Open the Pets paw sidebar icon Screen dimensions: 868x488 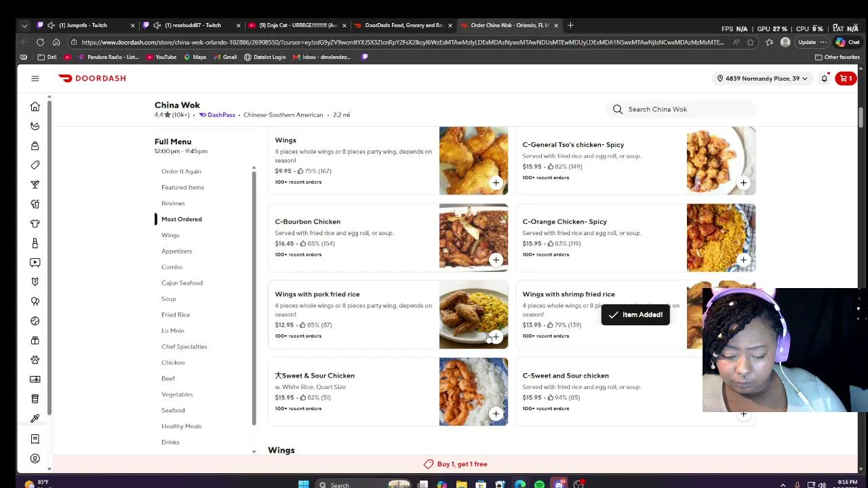(x=35, y=360)
